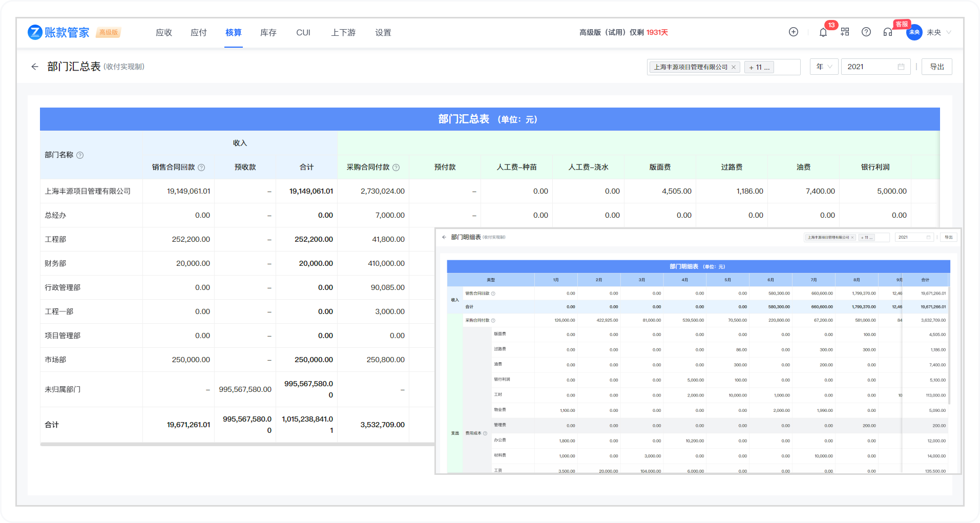Expand the 未央 user menu chevron
This screenshot has width=980, height=523.
click(949, 32)
